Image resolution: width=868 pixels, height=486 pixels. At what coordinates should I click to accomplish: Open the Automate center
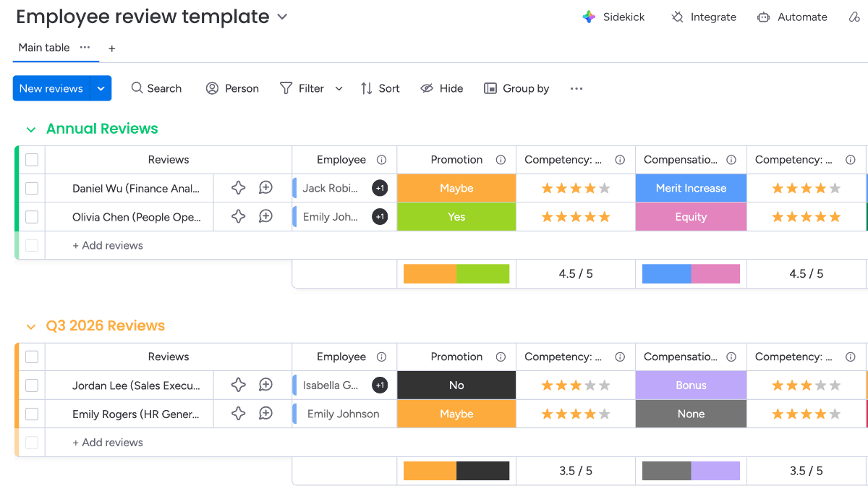tap(792, 17)
